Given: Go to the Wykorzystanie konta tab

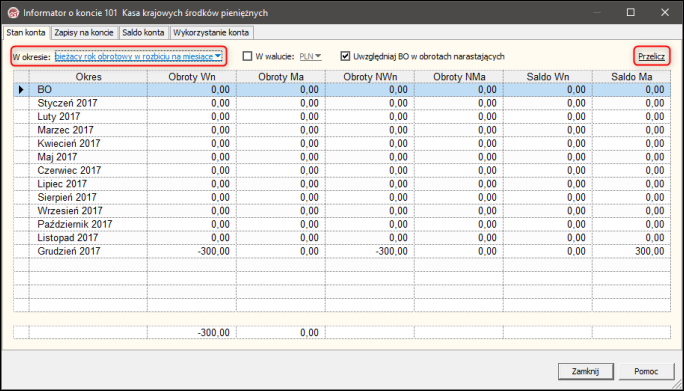Looking at the screenshot, I should [211, 33].
